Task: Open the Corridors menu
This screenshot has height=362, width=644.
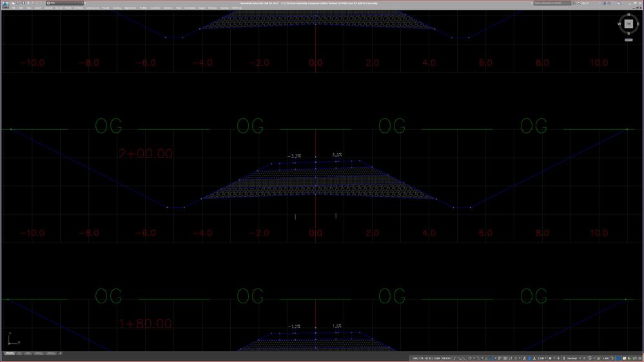Action: (155, 8)
